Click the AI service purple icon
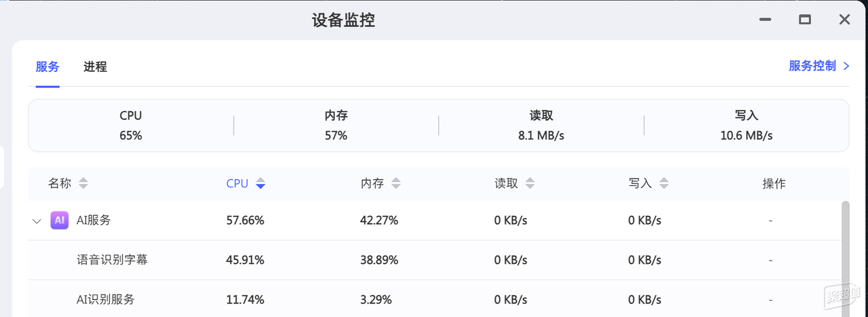The image size is (868, 317). pyautogui.click(x=60, y=220)
